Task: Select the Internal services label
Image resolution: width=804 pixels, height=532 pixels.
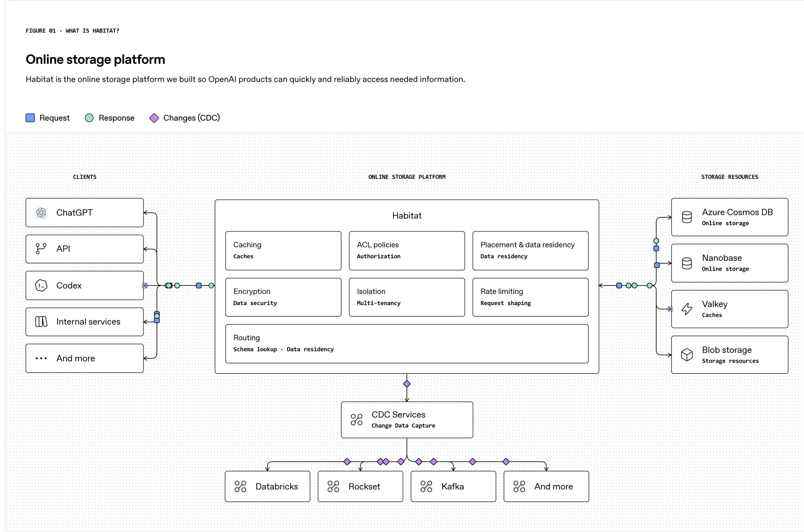Action: tap(88, 322)
